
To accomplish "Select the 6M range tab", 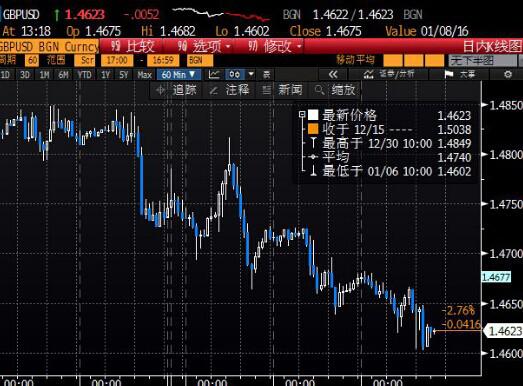I will click(63, 74).
